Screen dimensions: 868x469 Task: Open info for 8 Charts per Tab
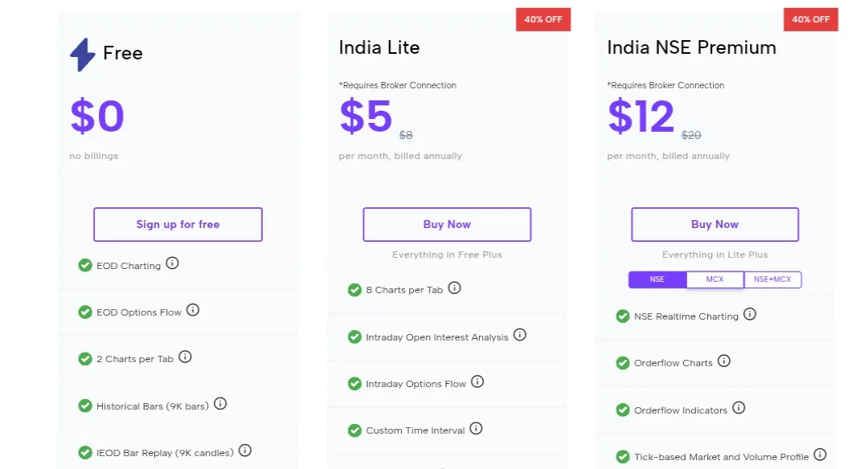[454, 288]
